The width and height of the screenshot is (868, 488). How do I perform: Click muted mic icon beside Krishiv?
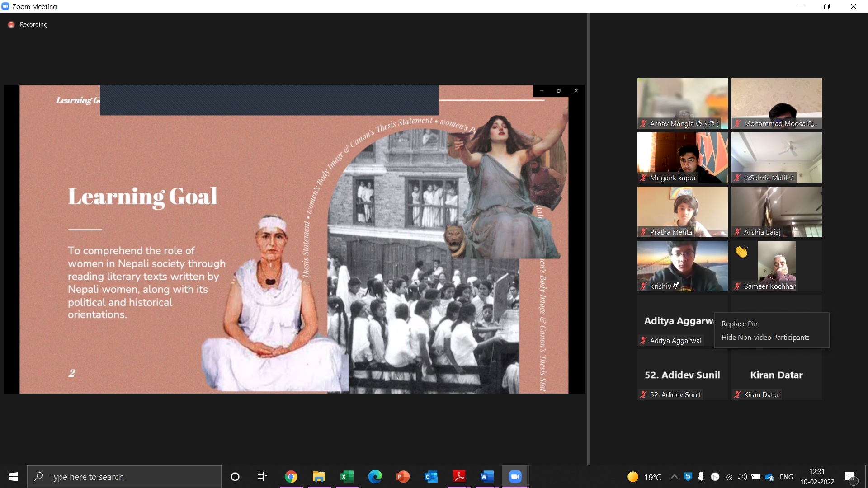pos(643,286)
